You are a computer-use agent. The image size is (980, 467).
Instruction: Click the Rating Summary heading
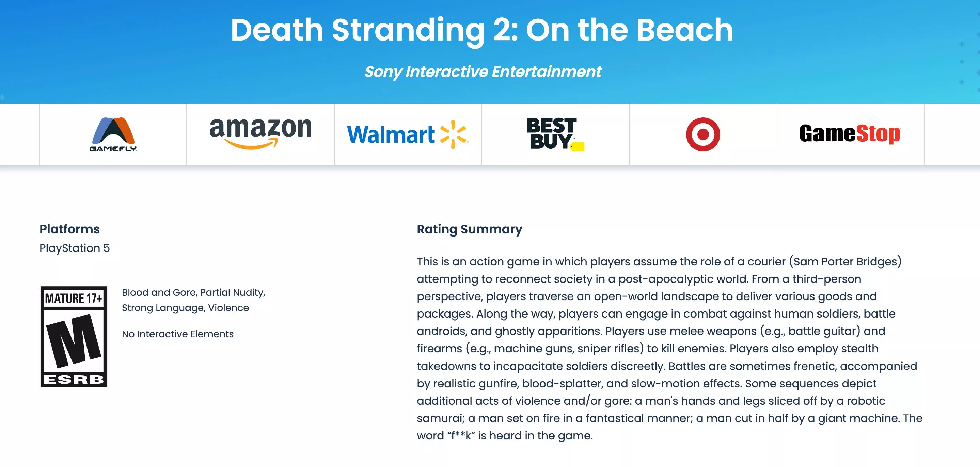coord(470,229)
